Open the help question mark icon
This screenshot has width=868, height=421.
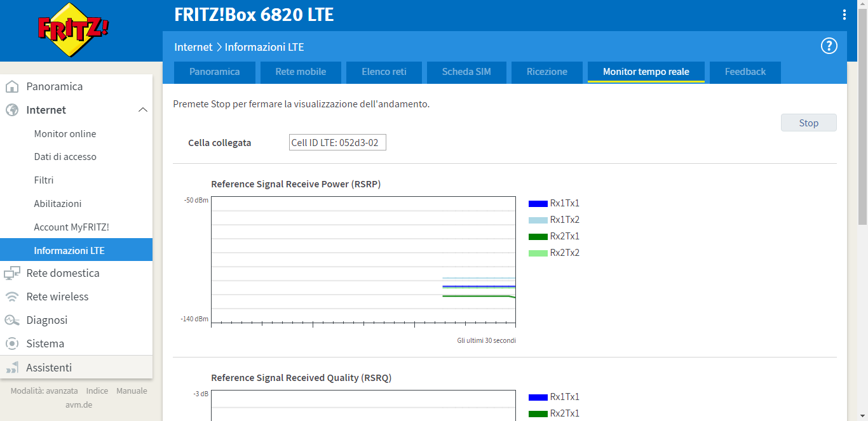point(829,46)
